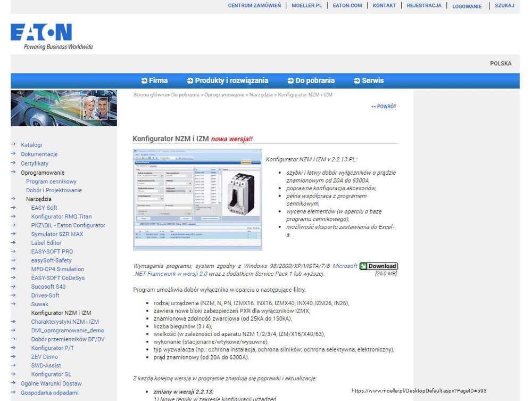Open Suwak in the sidebar
532x401 pixels.
pyautogui.click(x=40, y=304)
